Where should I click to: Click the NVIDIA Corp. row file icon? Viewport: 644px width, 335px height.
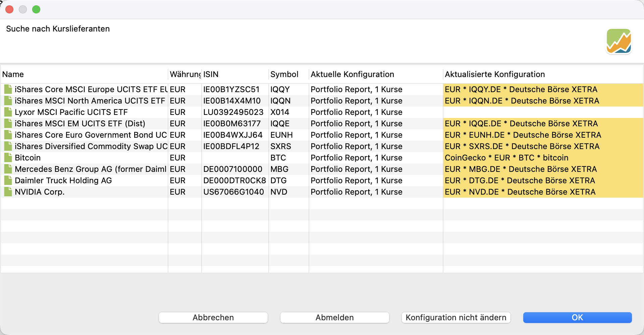tap(8, 192)
